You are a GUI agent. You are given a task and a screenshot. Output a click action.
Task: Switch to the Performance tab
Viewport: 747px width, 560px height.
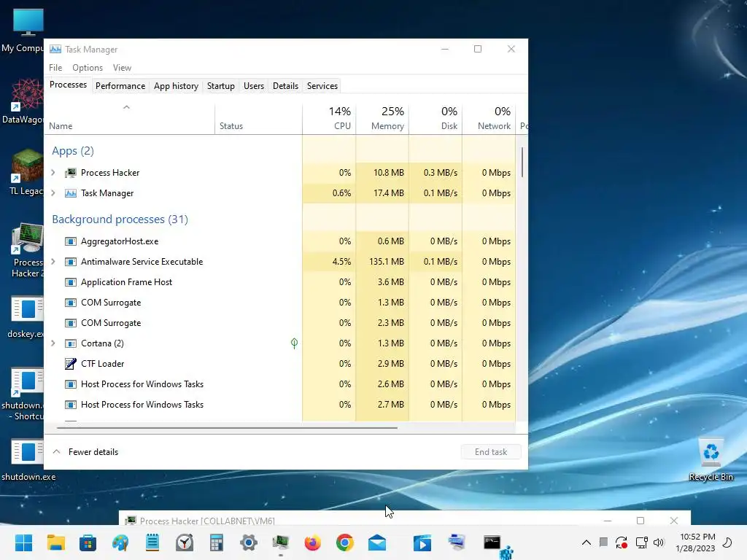click(x=120, y=86)
